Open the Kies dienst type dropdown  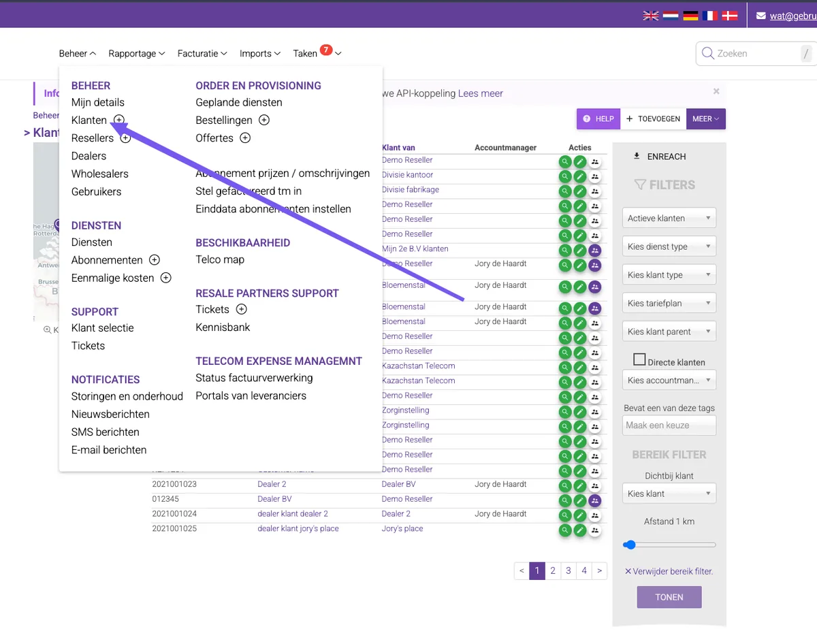coord(669,246)
